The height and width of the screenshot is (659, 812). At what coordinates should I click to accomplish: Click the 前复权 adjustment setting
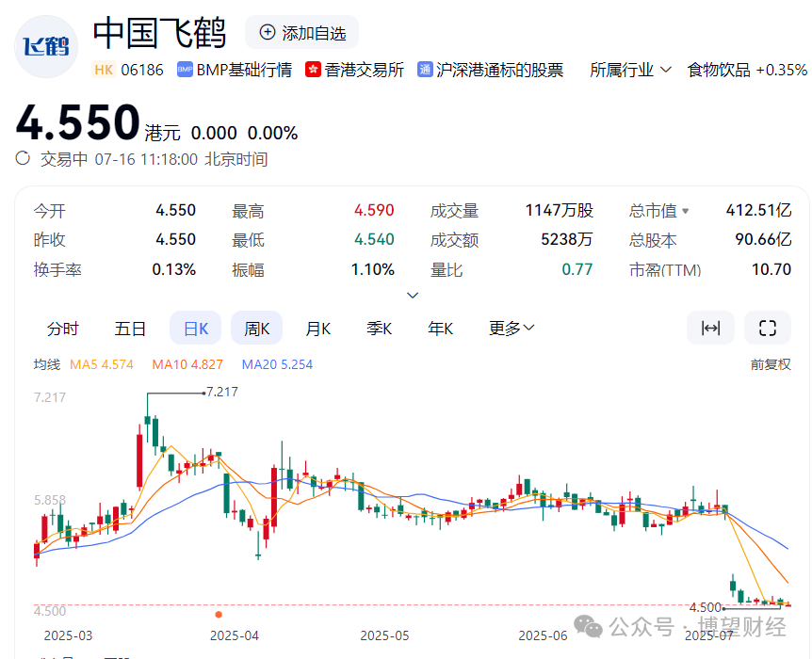(771, 364)
